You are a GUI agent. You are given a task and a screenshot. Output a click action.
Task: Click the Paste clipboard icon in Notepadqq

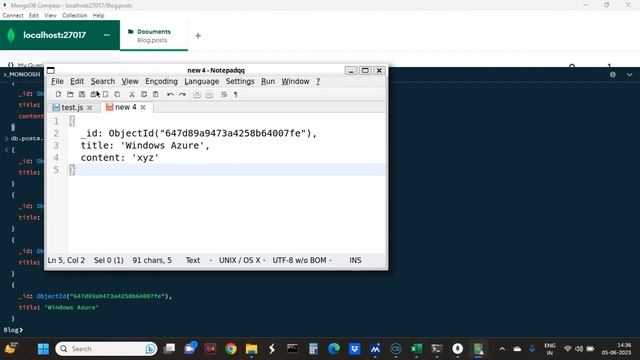tap(156, 94)
